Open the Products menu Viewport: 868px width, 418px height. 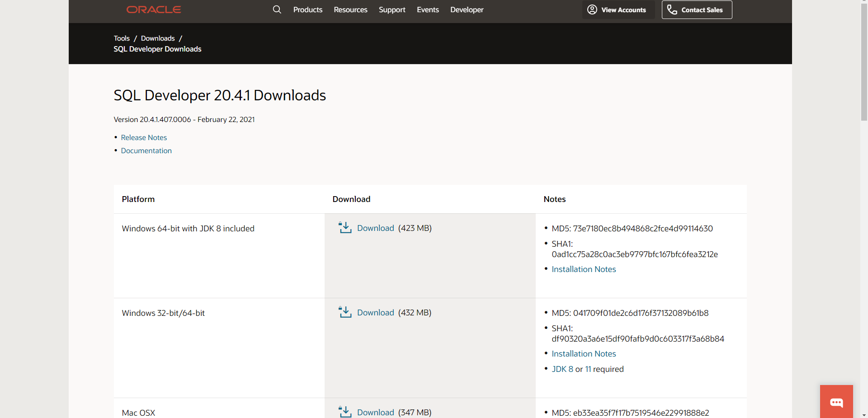point(308,9)
